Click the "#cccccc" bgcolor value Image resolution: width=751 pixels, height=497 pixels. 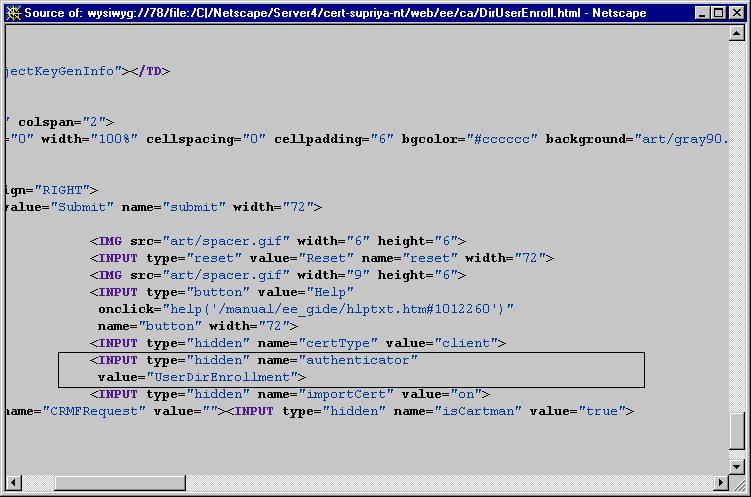point(502,139)
